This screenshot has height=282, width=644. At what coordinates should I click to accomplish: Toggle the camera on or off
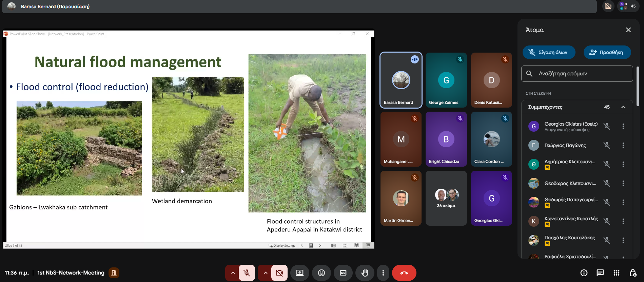[x=279, y=273]
